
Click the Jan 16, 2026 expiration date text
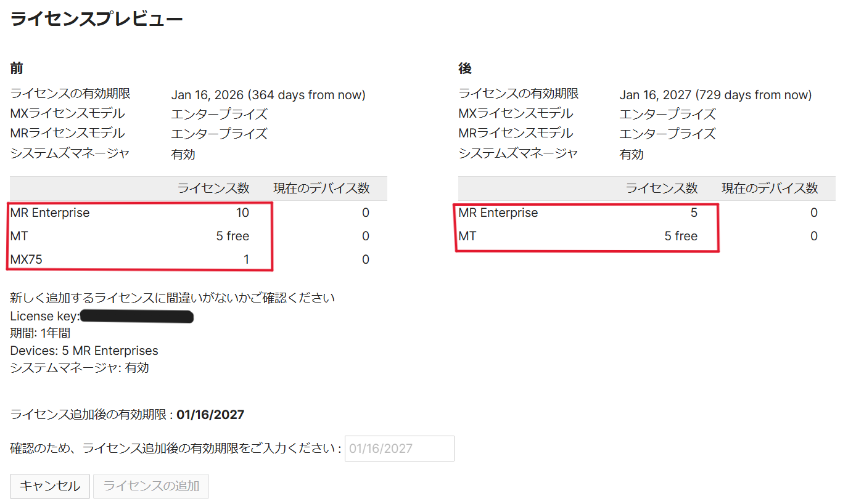tap(268, 94)
